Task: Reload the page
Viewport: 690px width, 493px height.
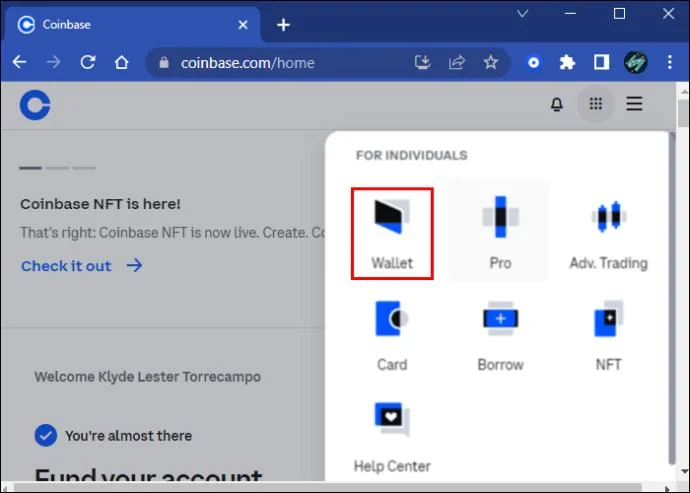Action: pos(88,62)
